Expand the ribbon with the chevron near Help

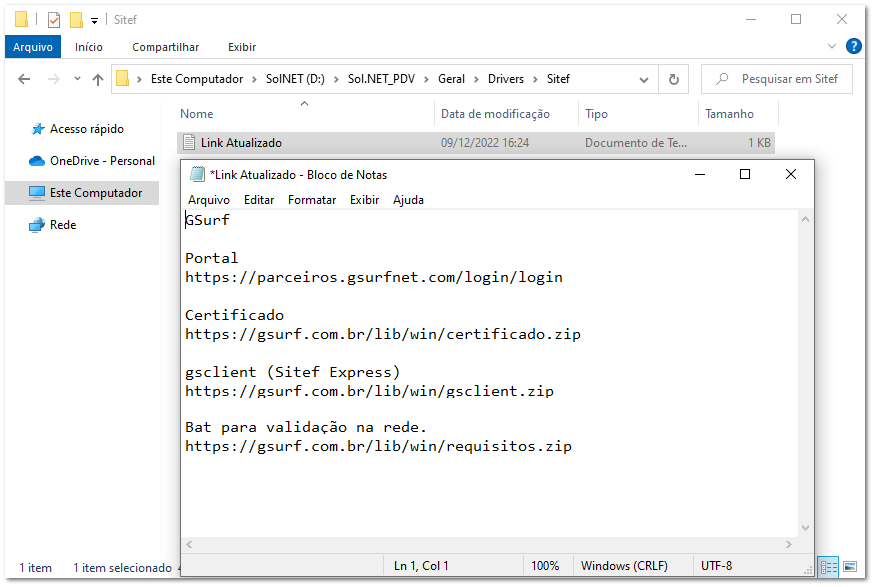[832, 47]
